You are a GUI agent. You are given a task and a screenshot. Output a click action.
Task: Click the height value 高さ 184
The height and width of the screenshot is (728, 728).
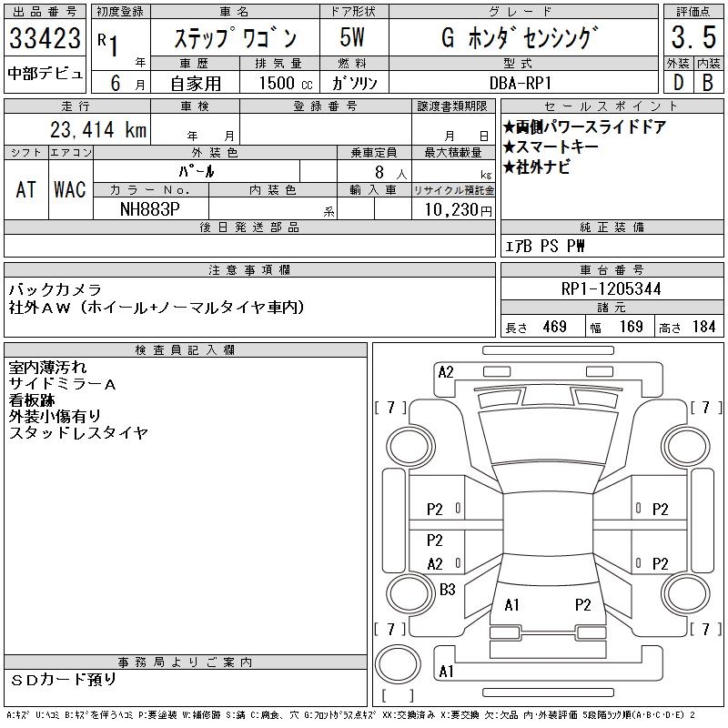[687, 327]
